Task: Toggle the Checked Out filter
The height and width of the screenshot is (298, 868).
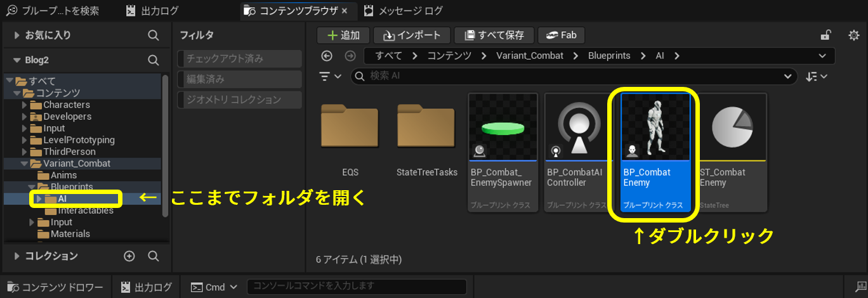Action: click(239, 59)
